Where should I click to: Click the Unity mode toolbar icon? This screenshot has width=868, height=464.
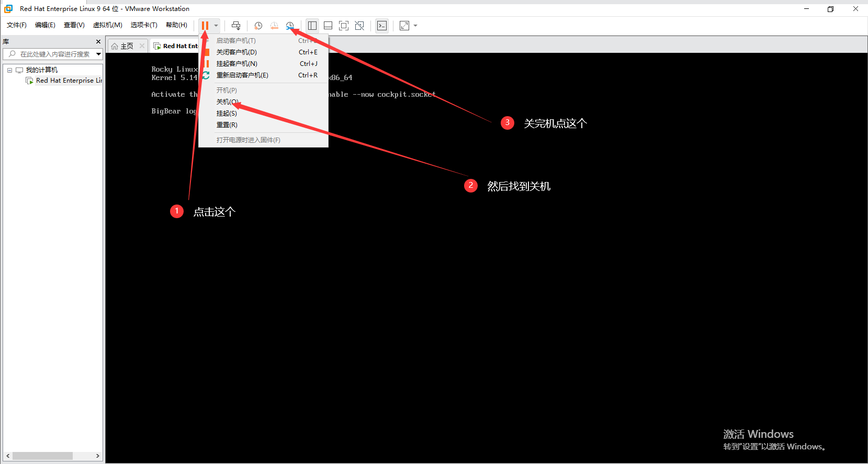click(x=359, y=26)
